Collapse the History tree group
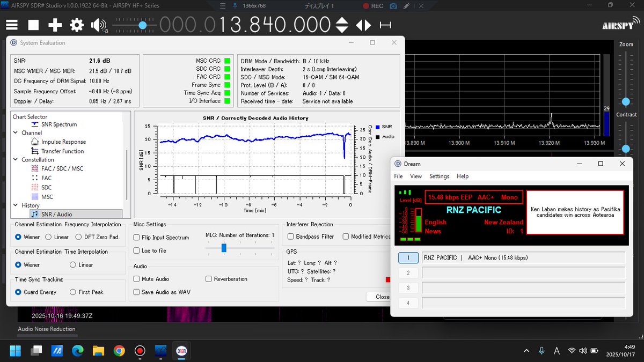Screen dimensions: 644x362 click(16, 205)
